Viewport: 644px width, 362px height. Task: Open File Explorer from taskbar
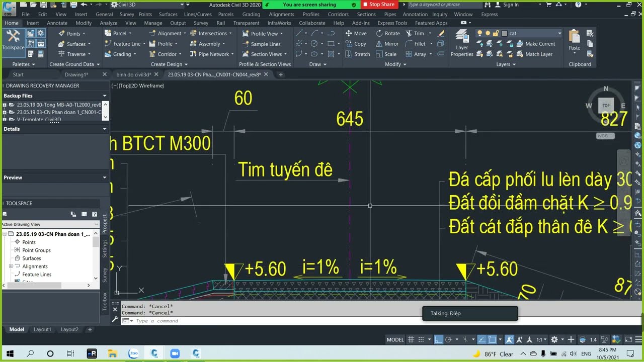coord(112,353)
